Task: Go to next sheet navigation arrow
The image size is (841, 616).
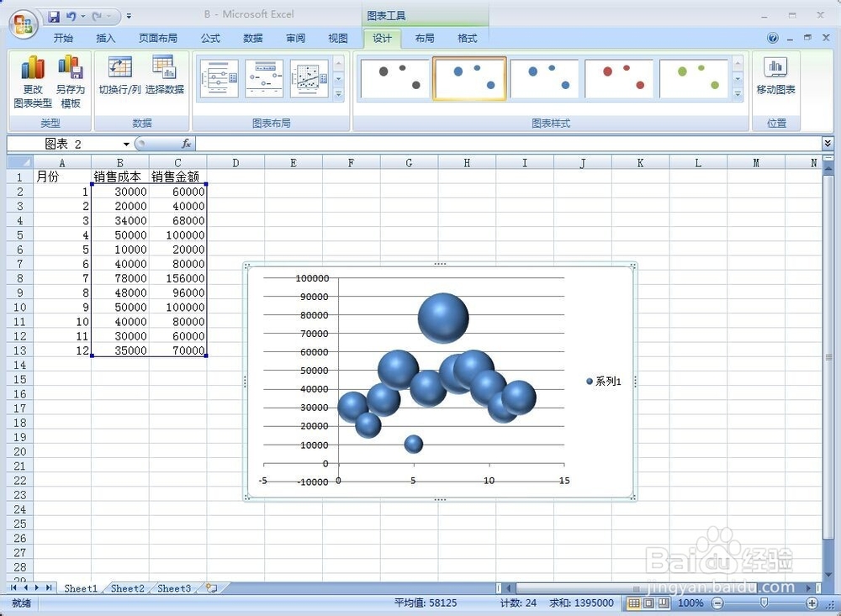Action: point(37,587)
